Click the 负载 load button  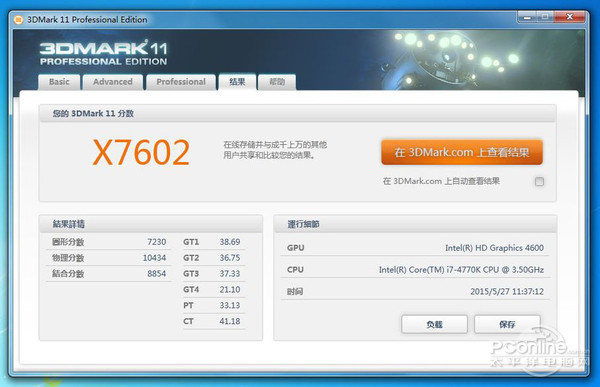pyautogui.click(x=434, y=324)
